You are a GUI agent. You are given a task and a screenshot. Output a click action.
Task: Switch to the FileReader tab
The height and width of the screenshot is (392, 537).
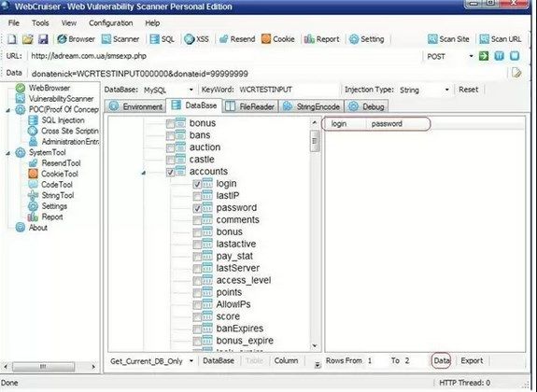[250, 106]
